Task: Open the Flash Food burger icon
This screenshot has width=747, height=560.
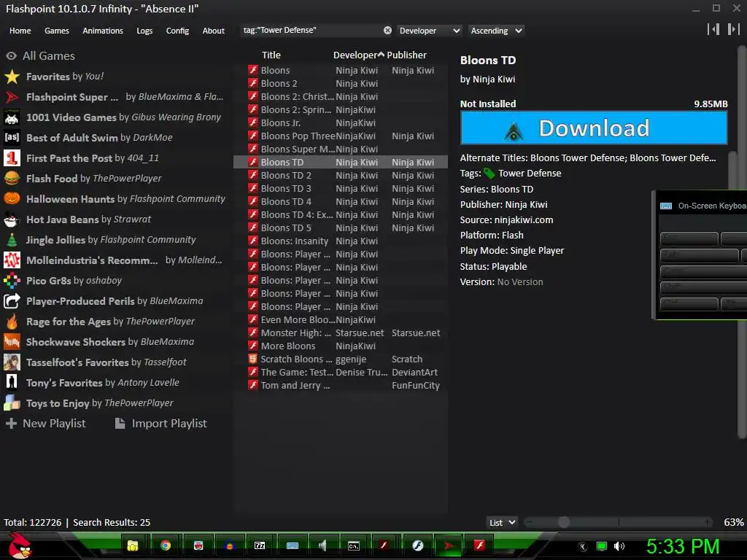Action: tap(12, 179)
